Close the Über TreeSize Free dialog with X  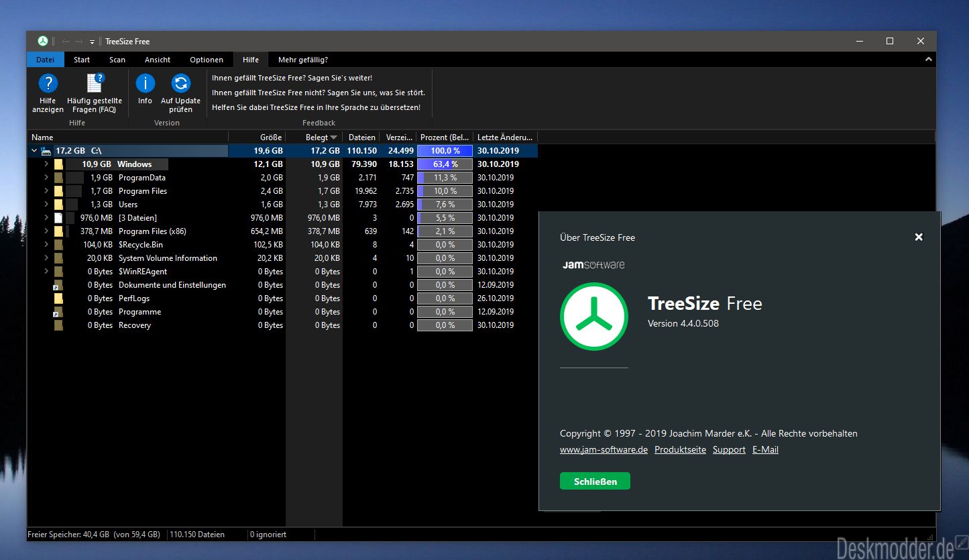click(919, 237)
